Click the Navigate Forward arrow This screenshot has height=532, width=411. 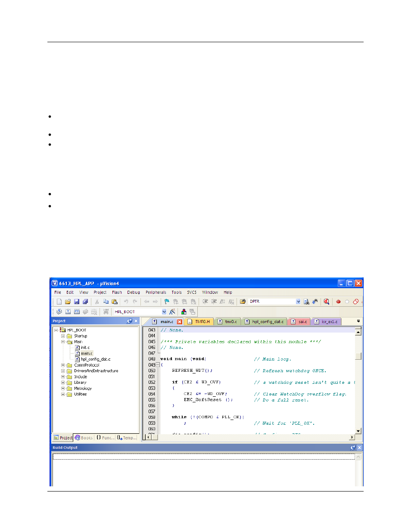coord(155,302)
